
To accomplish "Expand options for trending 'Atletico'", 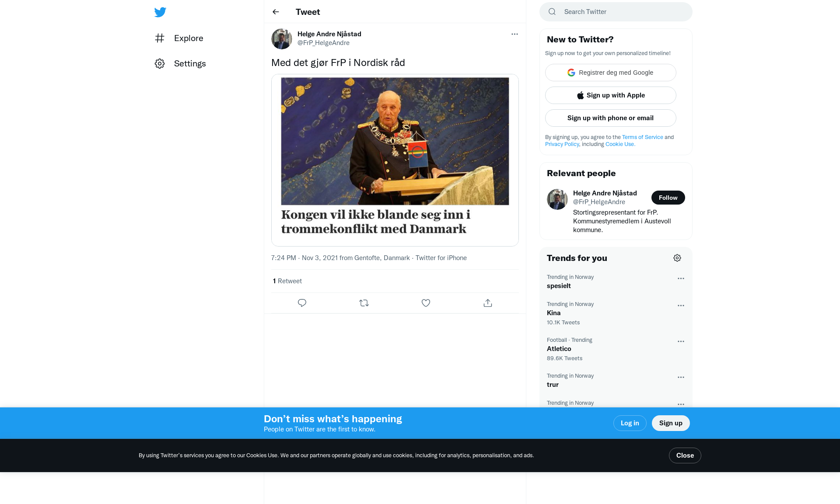I will pyautogui.click(x=681, y=341).
